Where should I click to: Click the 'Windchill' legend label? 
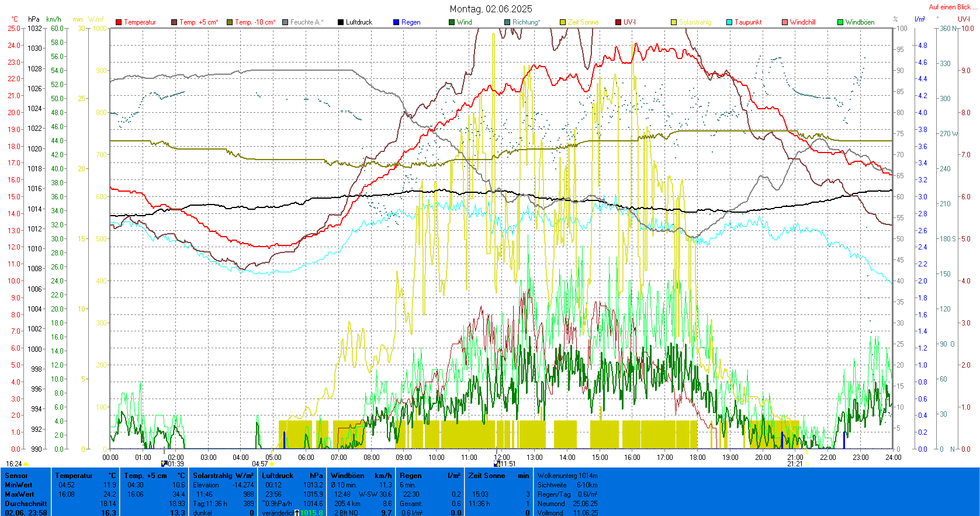pos(803,22)
